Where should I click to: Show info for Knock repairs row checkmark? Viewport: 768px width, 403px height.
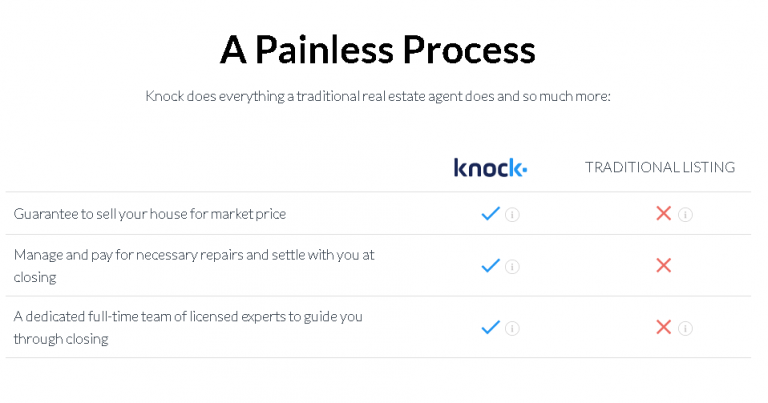point(512,267)
